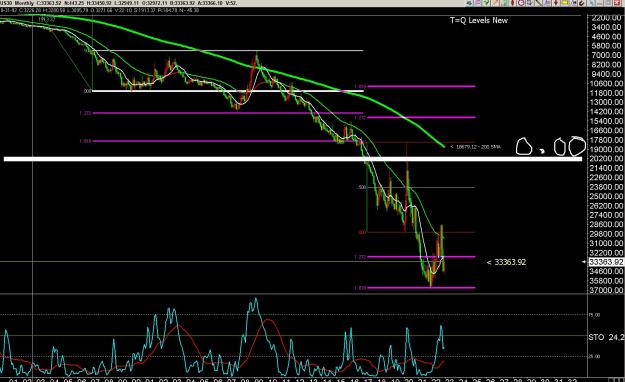
Task: Click the 17800.00 price axis label
Action: coord(605,140)
